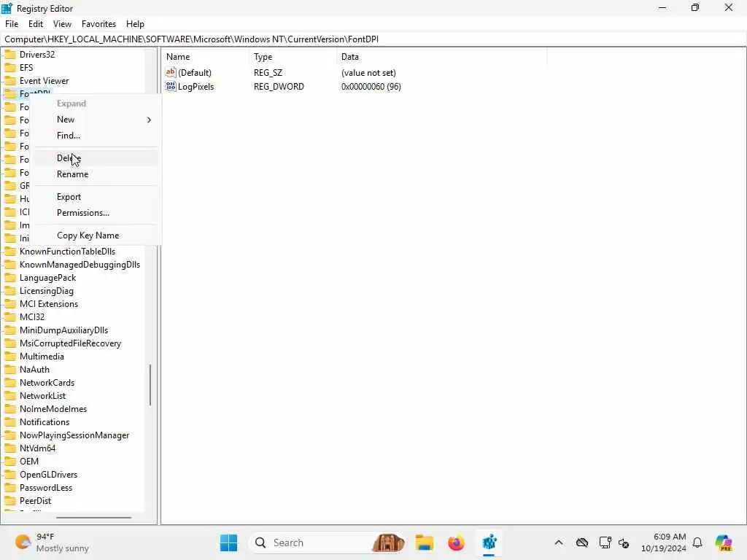Click the tree pane horizontal scrollbar thumb

pos(94,518)
